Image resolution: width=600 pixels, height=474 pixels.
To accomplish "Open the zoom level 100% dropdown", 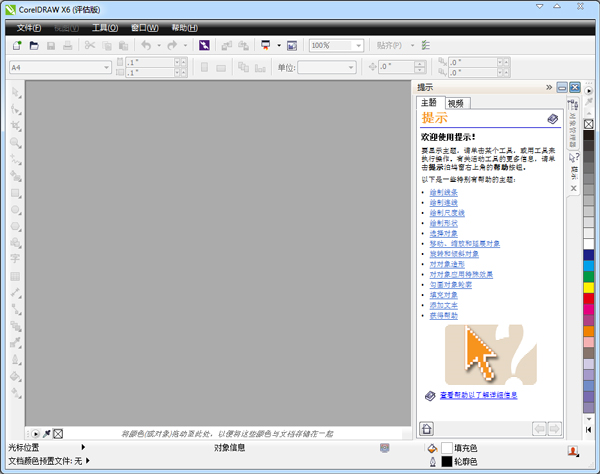I will 358,46.
